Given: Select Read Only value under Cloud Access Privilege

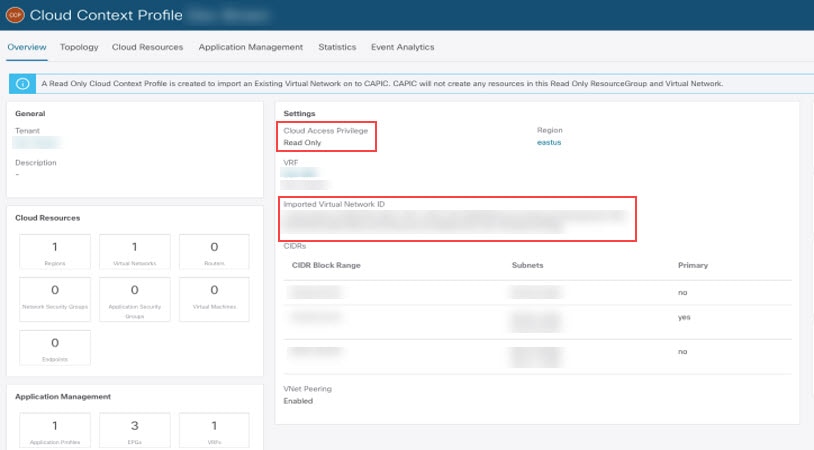Looking at the screenshot, I should coord(302,143).
